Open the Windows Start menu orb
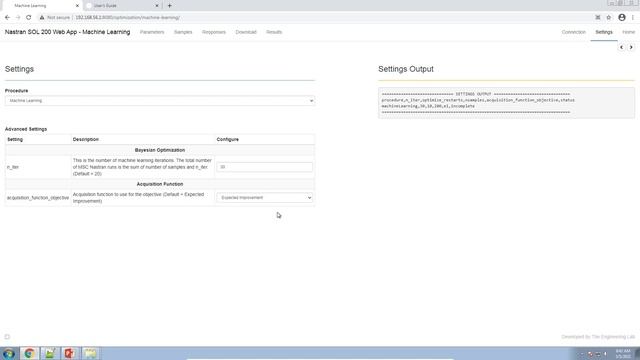 pos(9,353)
